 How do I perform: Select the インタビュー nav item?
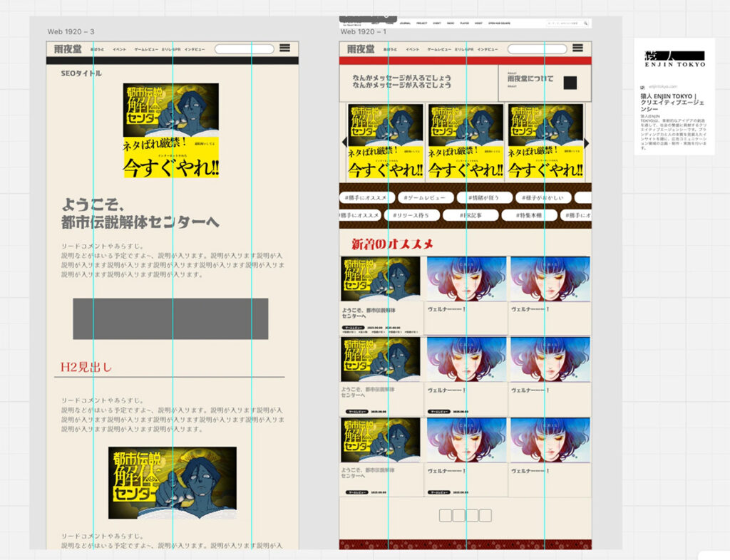point(488,49)
